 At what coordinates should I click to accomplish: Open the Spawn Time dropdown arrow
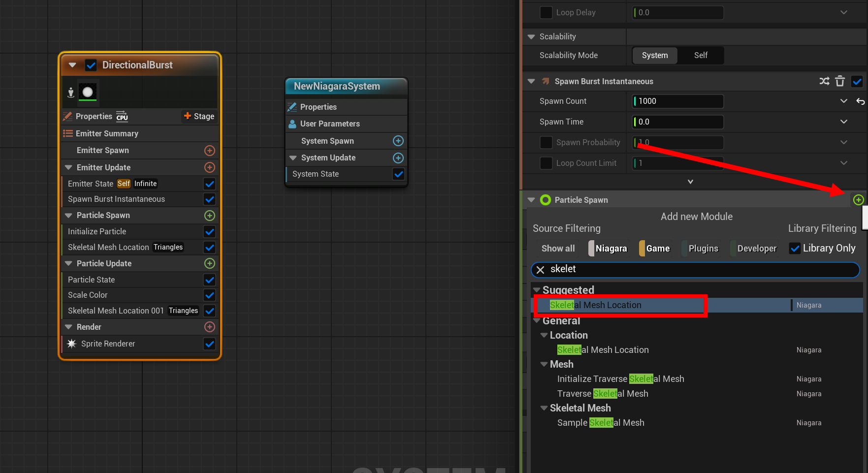tap(843, 122)
